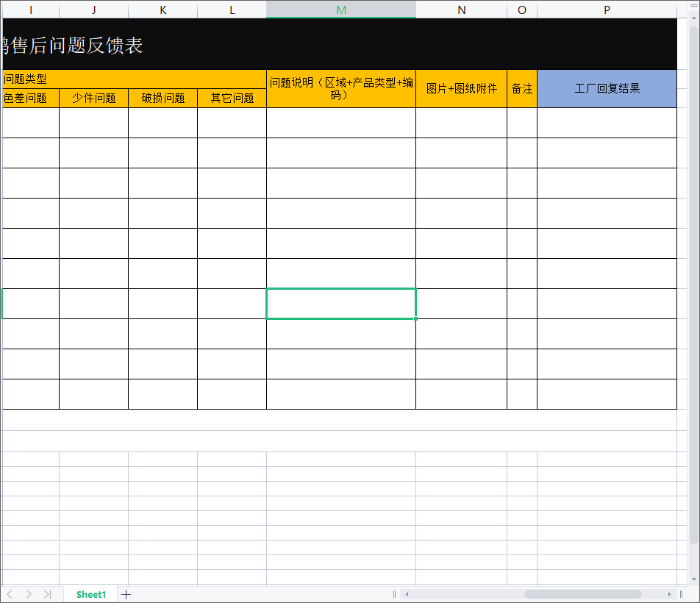This screenshot has height=603, width=700.
Task: Select column O header
Action: 522,10
